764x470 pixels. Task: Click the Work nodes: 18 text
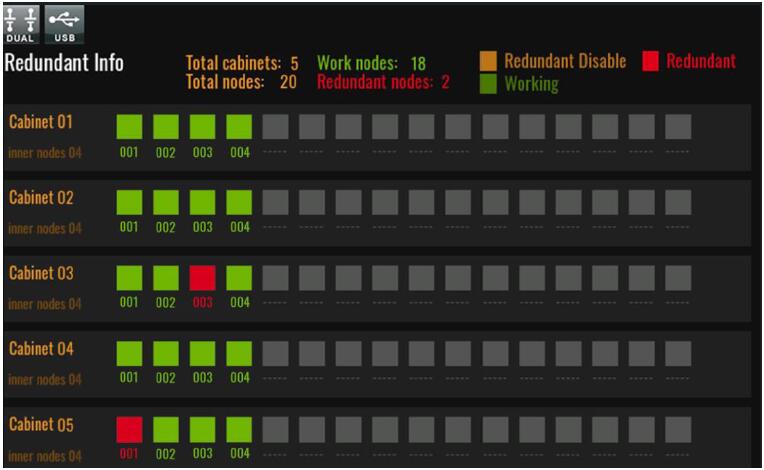coord(371,63)
